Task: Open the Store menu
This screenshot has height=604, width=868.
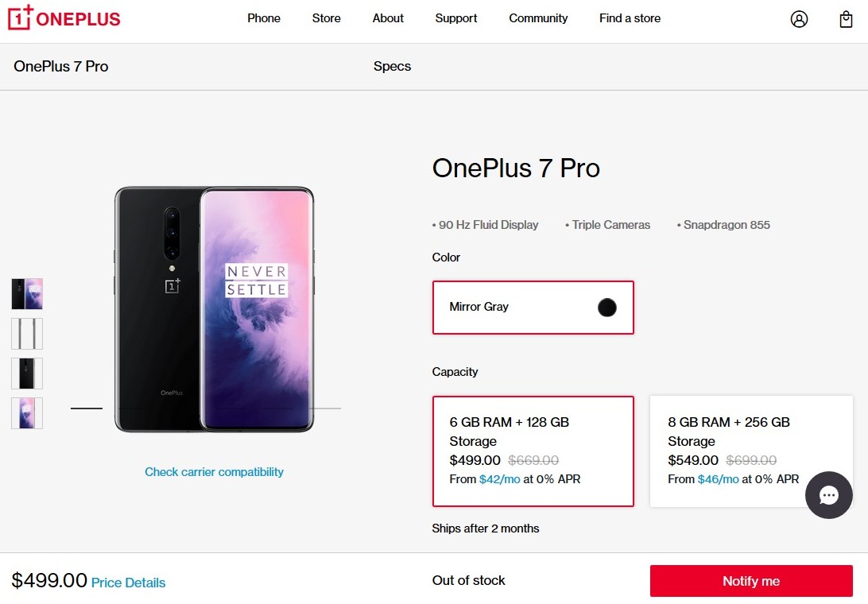Action: click(x=327, y=18)
